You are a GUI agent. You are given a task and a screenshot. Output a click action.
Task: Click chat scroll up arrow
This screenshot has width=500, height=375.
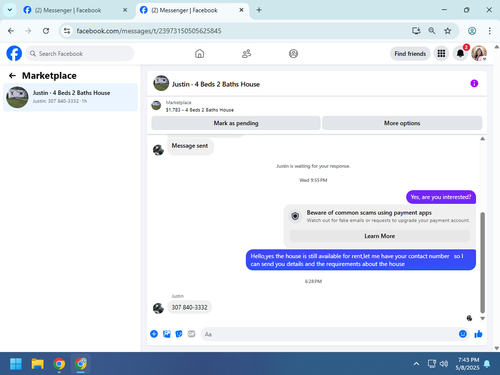(482, 139)
